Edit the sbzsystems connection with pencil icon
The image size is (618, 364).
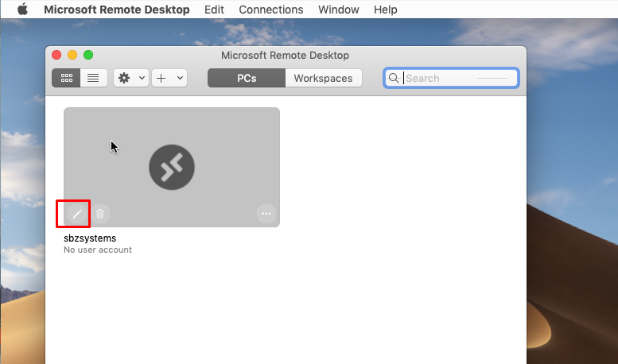(77, 214)
